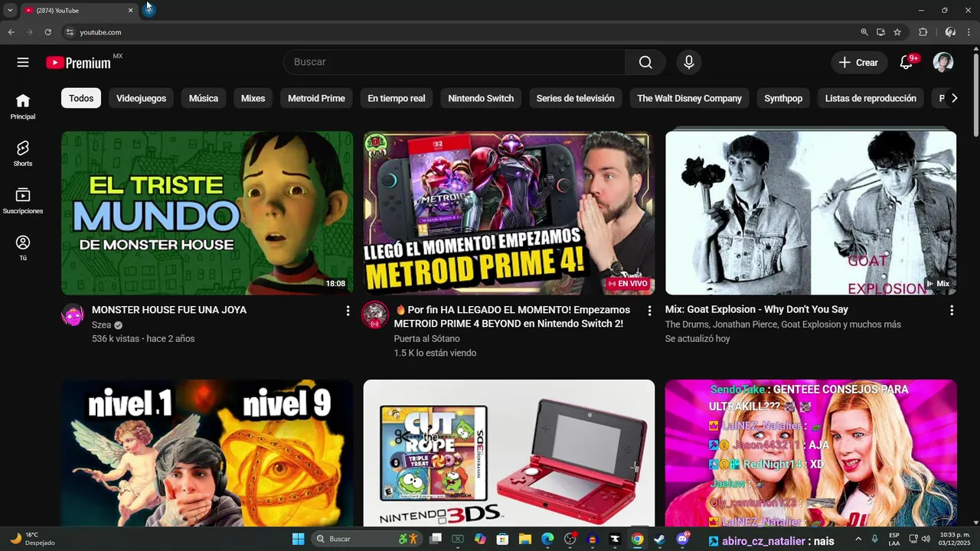980x551 pixels.
Task: Open Mix: Goat Explosion title link
Action: click(756, 309)
